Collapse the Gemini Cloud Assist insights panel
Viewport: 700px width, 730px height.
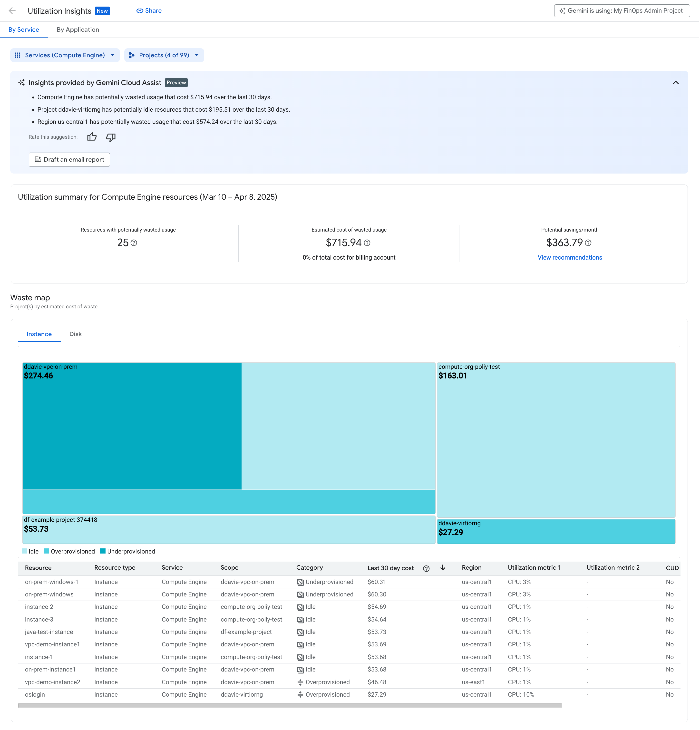tap(675, 83)
